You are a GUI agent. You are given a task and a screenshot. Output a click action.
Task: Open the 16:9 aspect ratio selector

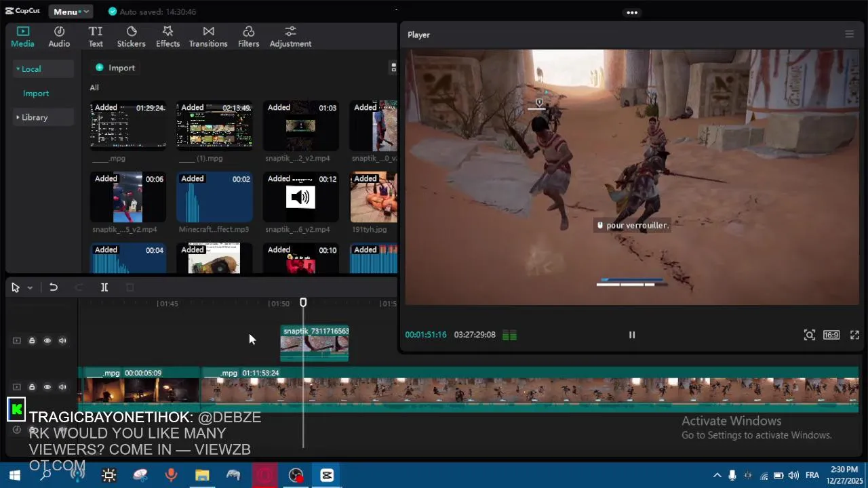pyautogui.click(x=831, y=335)
